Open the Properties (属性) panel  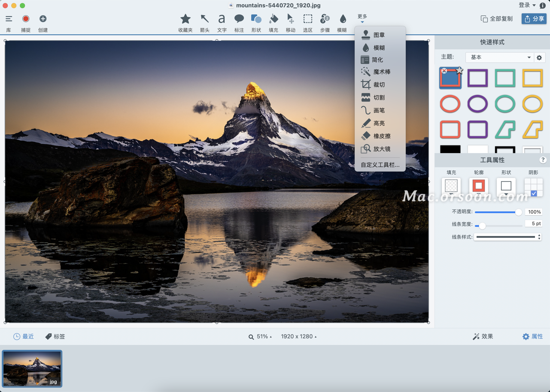point(532,337)
